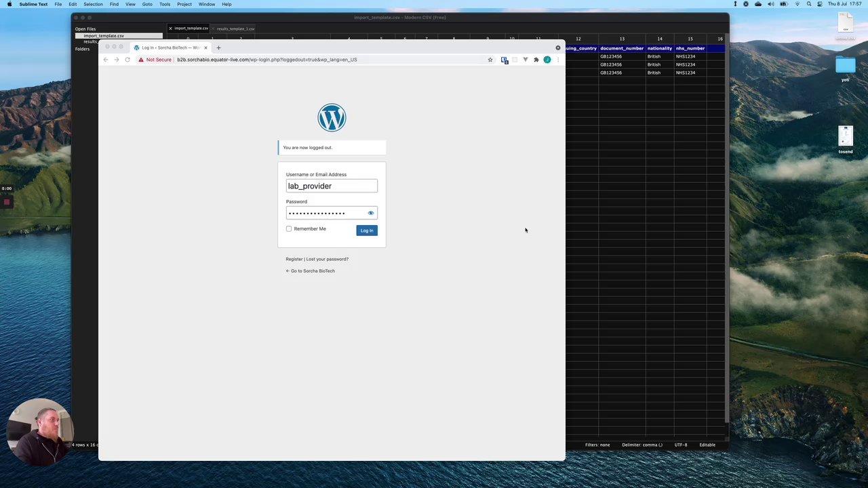The image size is (868, 488).
Task: Show password using the eye icon
Action: pos(370,213)
